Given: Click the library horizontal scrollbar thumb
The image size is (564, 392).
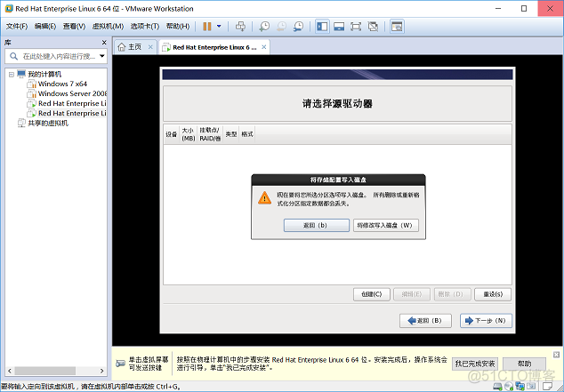Looking at the screenshot, I should click(45, 371).
